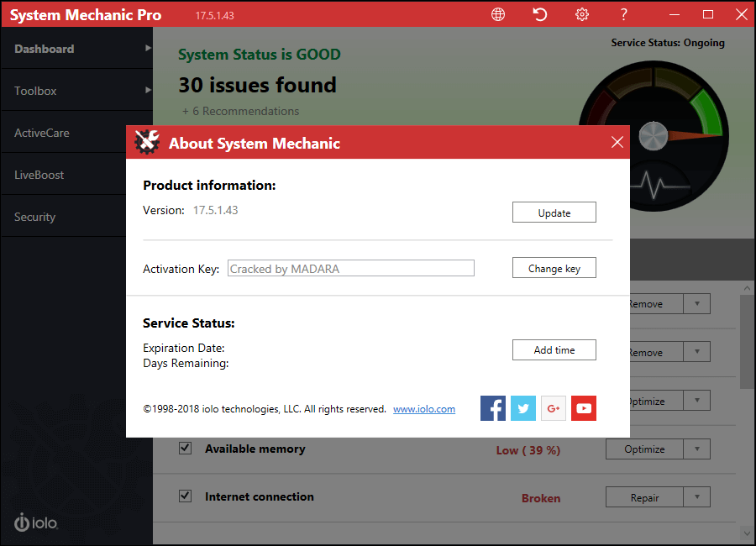Minimize the System Mechanic Pro window
The width and height of the screenshot is (756, 546).
(675, 14)
